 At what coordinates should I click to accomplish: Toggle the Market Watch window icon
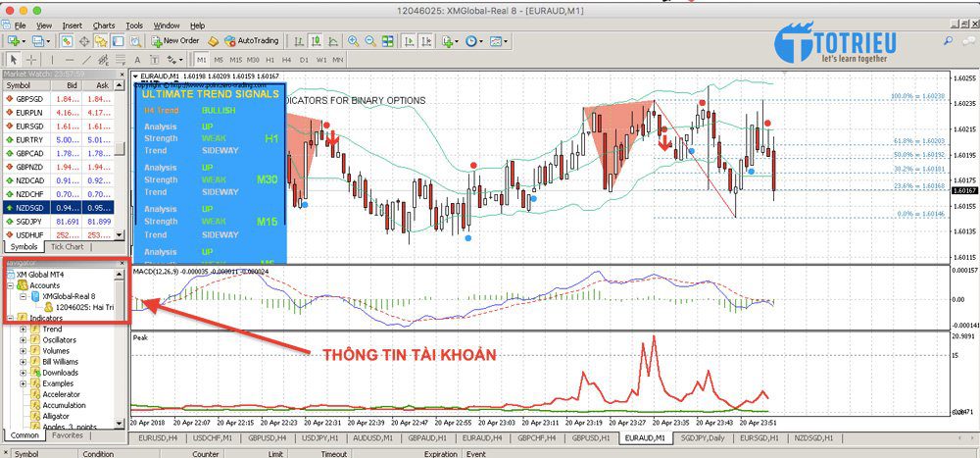click(x=67, y=41)
